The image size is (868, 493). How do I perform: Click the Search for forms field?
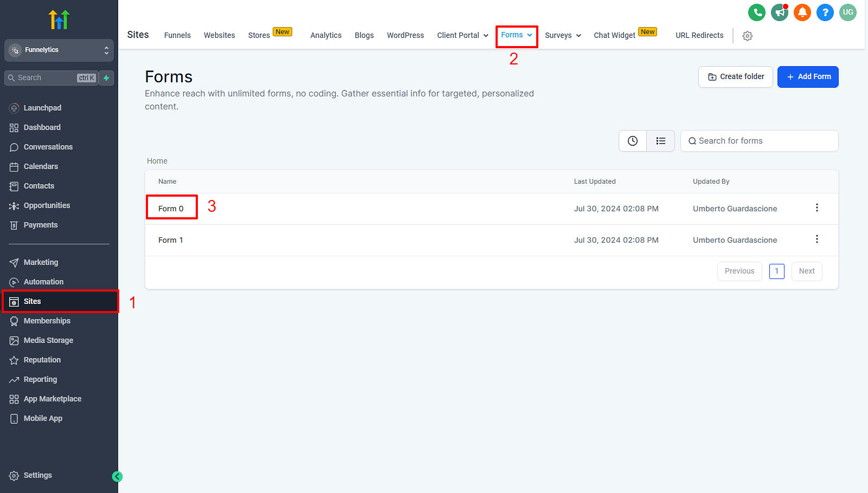[x=759, y=141]
